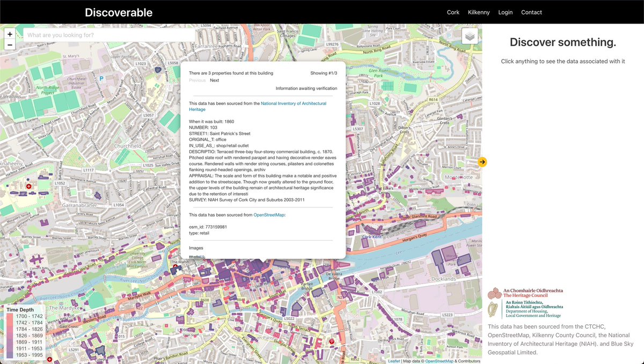This screenshot has height=364, width=644.
Task: Click the L1117 road shield
Action: click(89, 170)
